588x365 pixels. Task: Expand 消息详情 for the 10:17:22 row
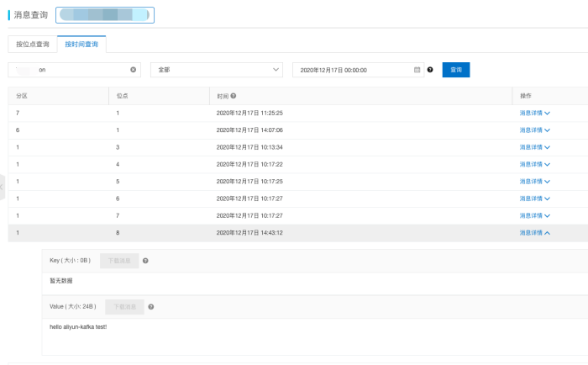[534, 164]
